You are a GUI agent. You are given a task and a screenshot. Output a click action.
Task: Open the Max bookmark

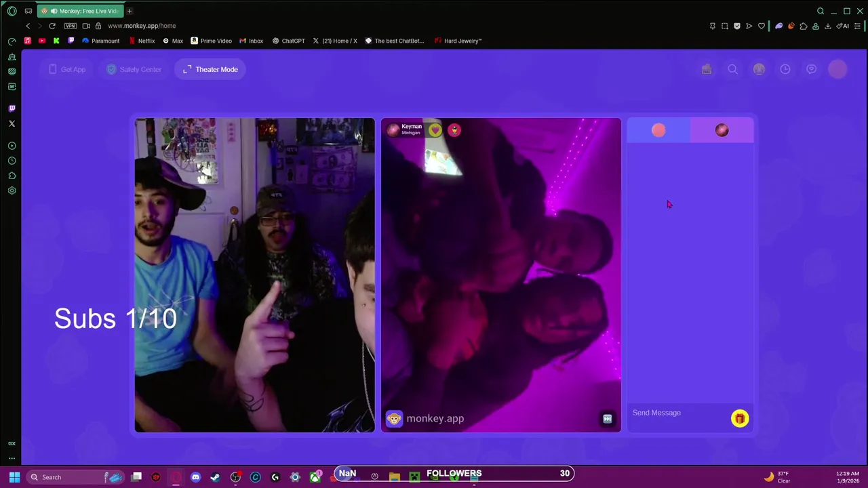(173, 41)
